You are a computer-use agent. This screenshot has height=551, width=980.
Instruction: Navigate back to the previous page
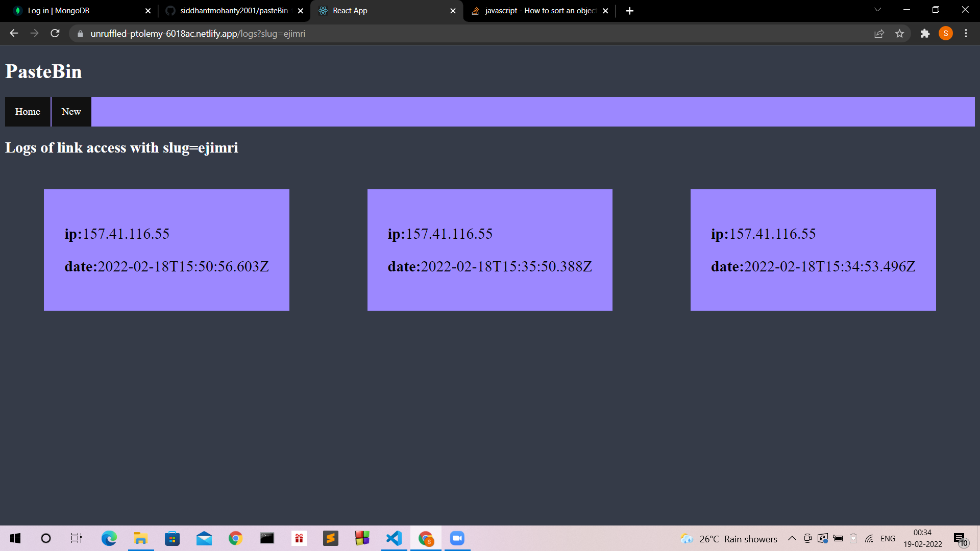point(13,33)
